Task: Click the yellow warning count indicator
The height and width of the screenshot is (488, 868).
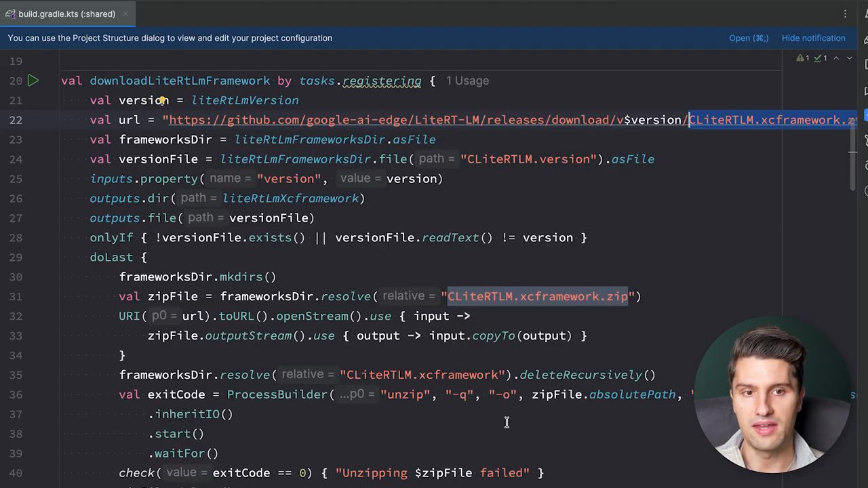Action: (804, 58)
